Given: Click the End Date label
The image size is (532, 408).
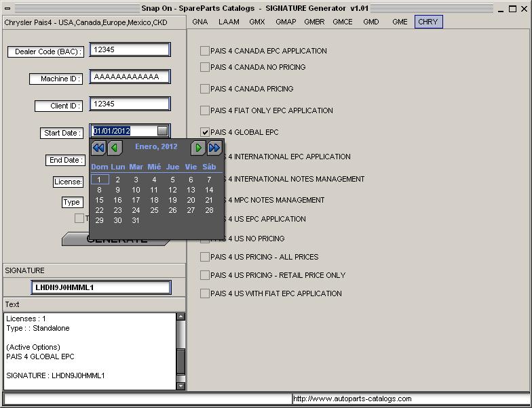Looking at the screenshot, I should 65,160.
